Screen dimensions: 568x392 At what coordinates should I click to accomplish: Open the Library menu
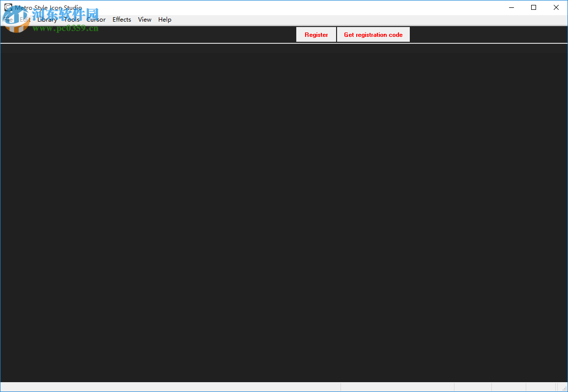tap(47, 20)
